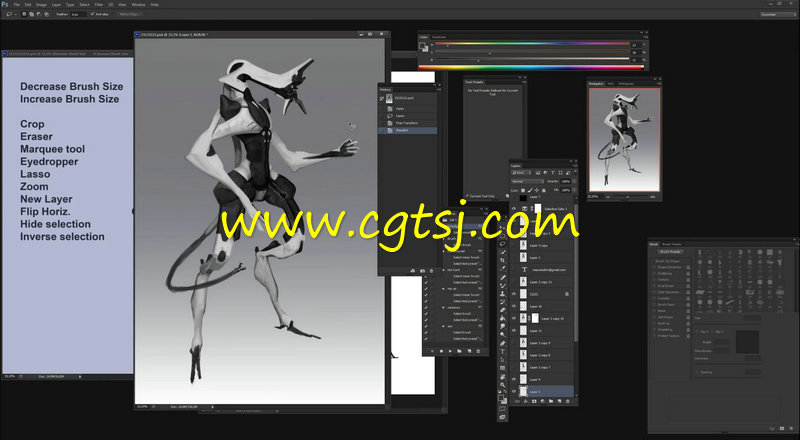Viewport: 800px width, 440px height.
Task: Click the Feather input field
Action: (x=79, y=14)
